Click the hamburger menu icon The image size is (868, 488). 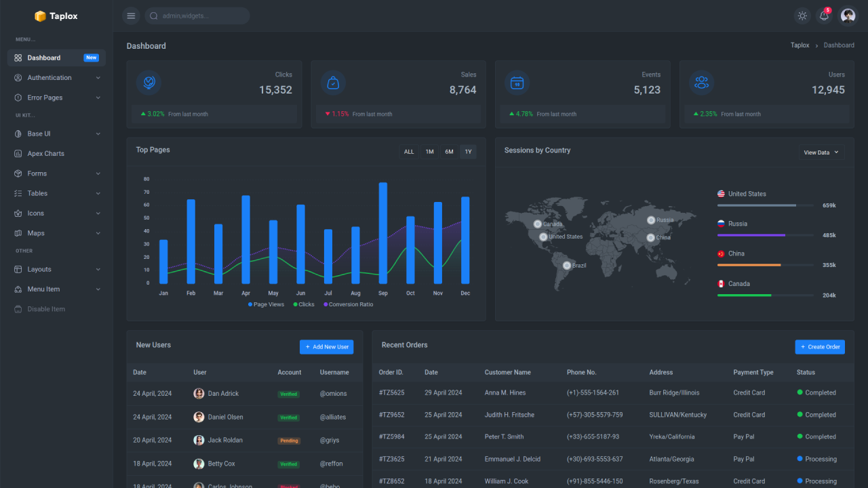tap(130, 15)
